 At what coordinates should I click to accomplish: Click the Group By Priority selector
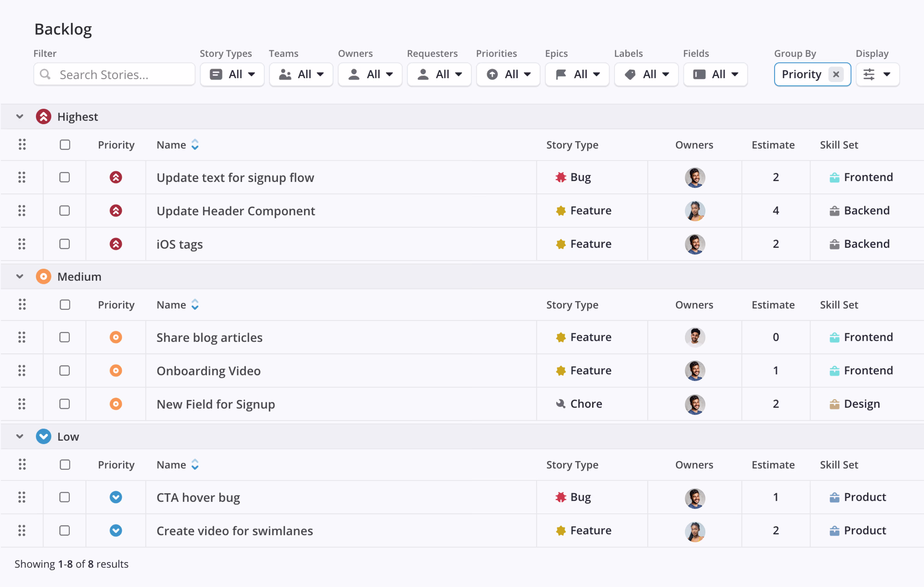tap(812, 74)
